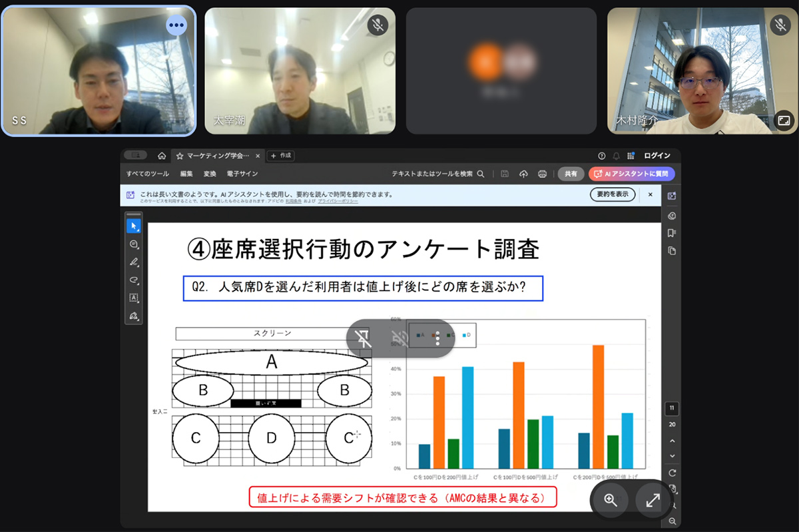Toggle microphone mute on 木村隆介's tile
The width and height of the screenshot is (799, 532).
pos(780,25)
